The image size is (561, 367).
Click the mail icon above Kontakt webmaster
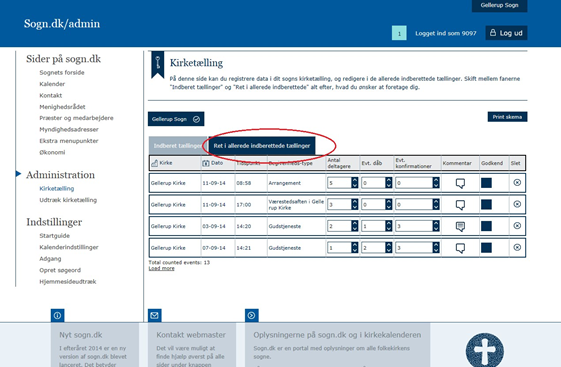pos(155,315)
